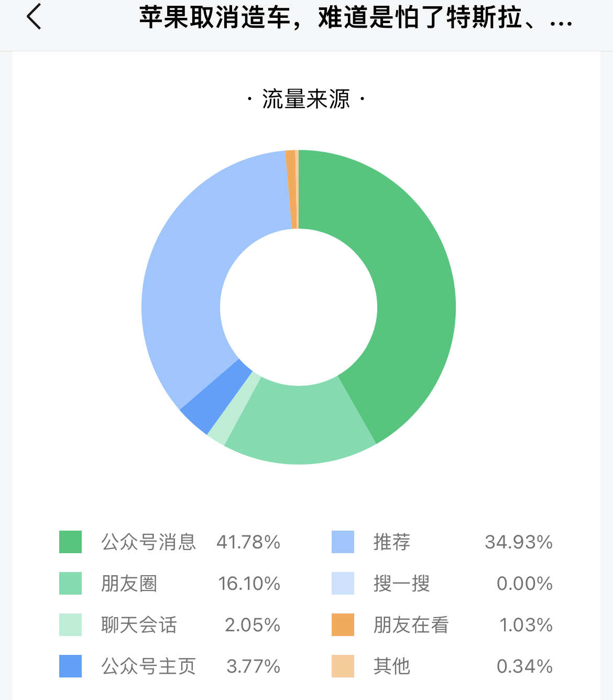The width and height of the screenshot is (613, 700).
Task: Tap the 41.78% percentage value
Action: coord(248,542)
